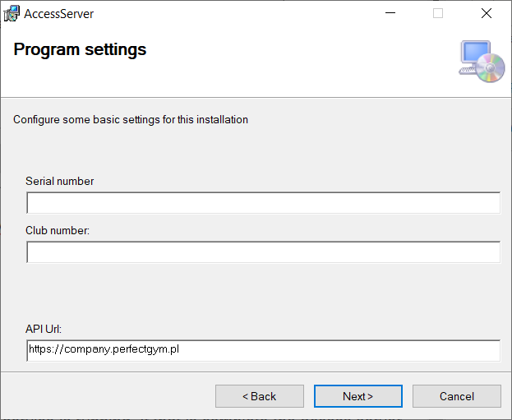
Task: Cancel the AccessServer installation
Action: coord(456,396)
